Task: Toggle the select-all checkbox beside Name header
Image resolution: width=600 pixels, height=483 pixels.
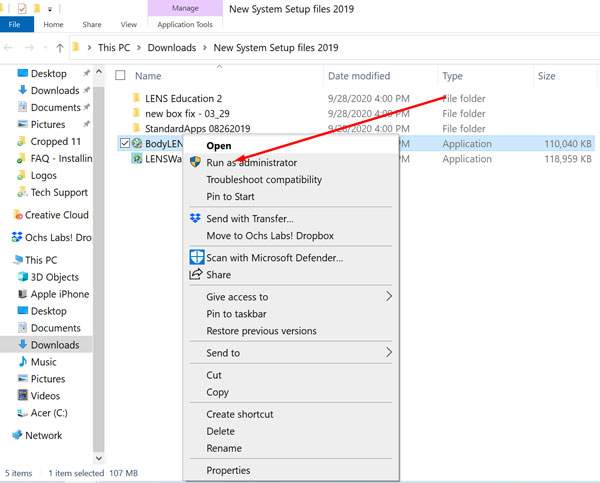Action: click(120, 75)
